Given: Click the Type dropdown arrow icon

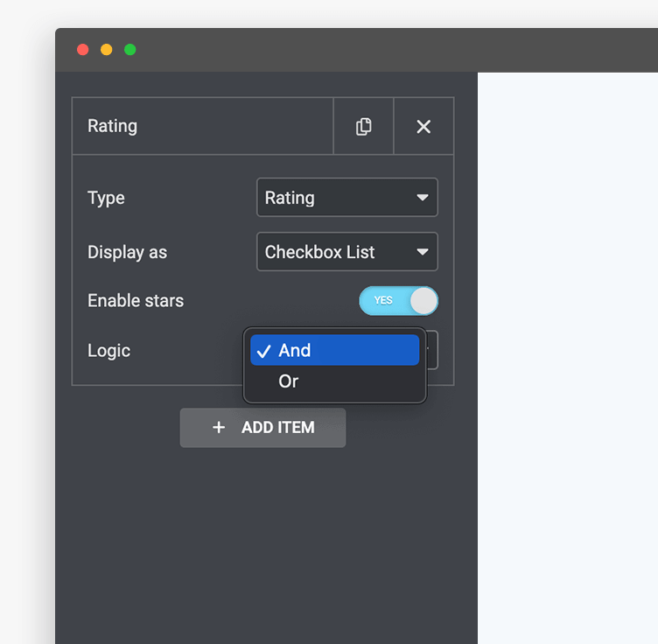Looking at the screenshot, I should coord(423,198).
